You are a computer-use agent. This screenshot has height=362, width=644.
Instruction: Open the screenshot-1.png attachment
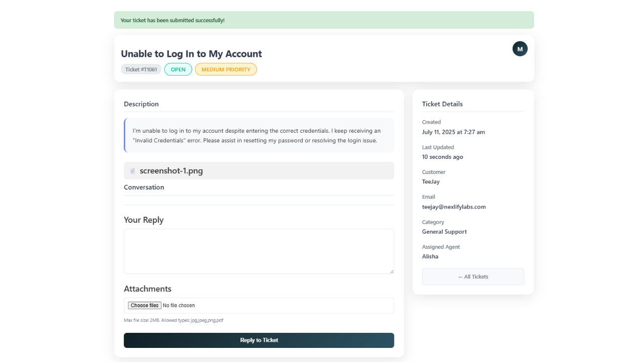click(171, 171)
